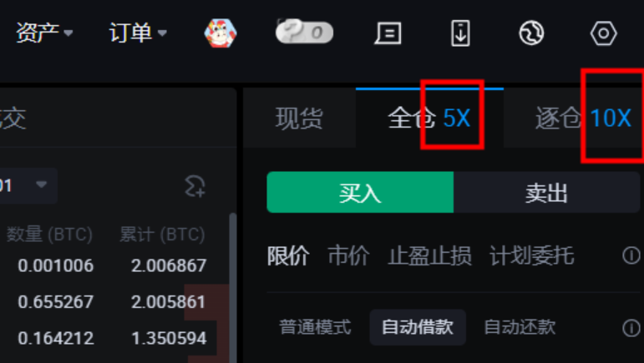Click info icon beside 计划委托
The height and width of the screenshot is (363, 644).
click(631, 255)
